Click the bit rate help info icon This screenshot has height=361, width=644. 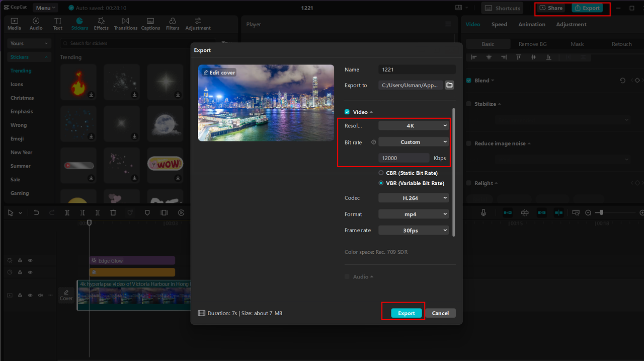tap(373, 142)
